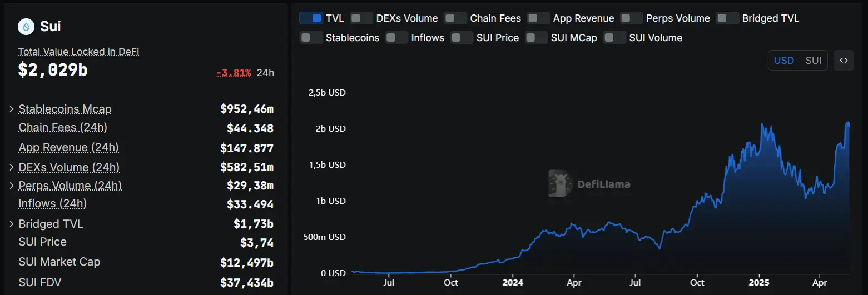Switch on Stablecoins chart toggle
The image size is (868, 295).
click(311, 38)
